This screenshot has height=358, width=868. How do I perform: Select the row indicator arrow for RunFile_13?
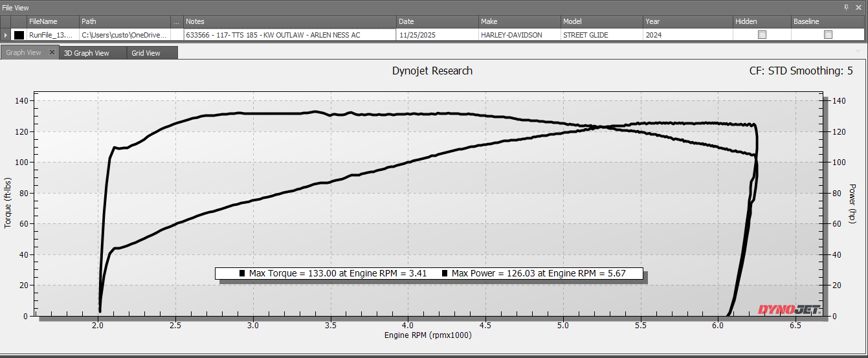coord(5,35)
